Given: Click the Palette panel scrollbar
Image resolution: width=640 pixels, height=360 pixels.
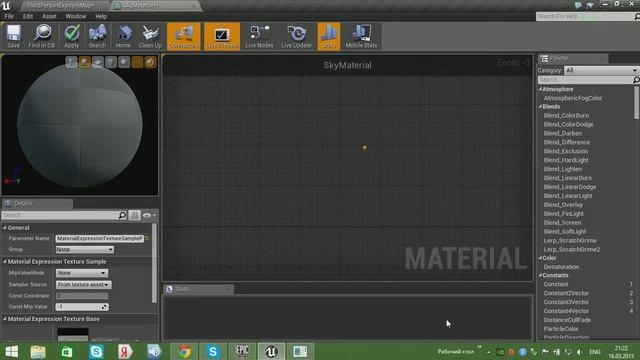Looking at the screenshot, I should [637, 103].
